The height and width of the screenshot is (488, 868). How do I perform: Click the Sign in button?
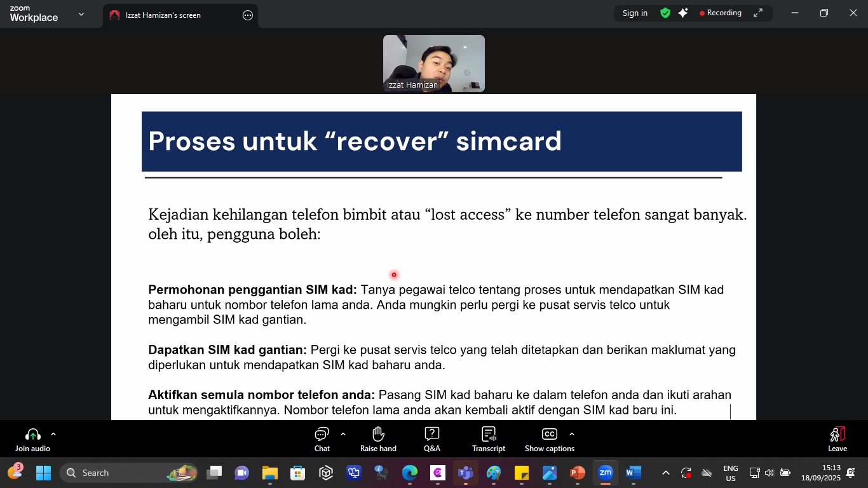point(635,13)
